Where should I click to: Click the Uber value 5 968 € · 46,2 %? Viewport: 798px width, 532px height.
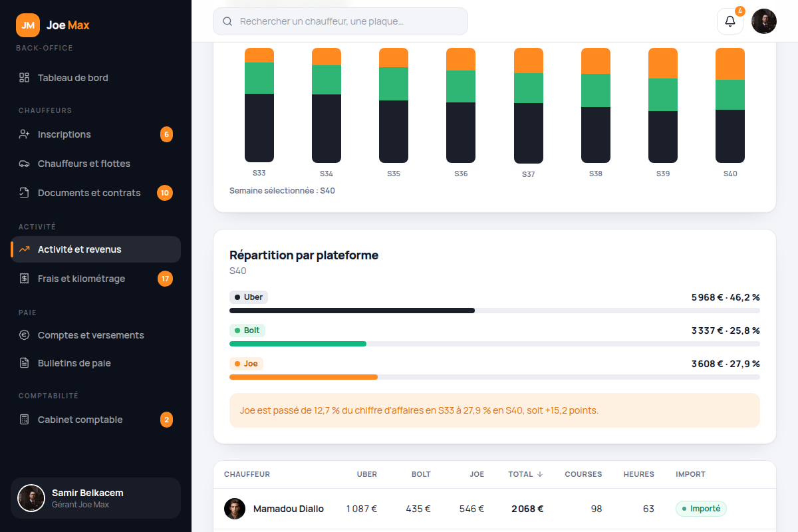(x=726, y=297)
